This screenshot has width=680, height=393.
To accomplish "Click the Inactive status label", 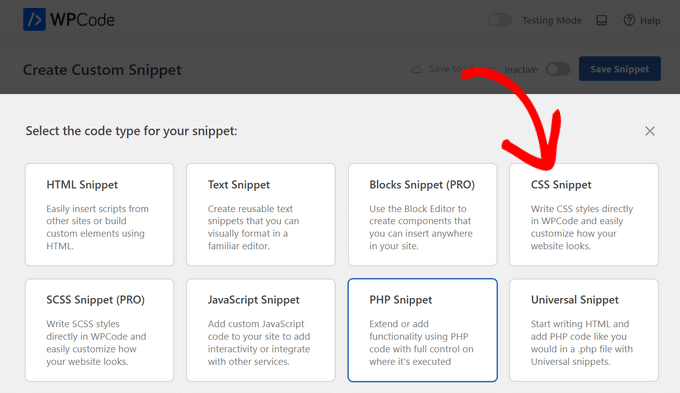I will pyautogui.click(x=521, y=69).
